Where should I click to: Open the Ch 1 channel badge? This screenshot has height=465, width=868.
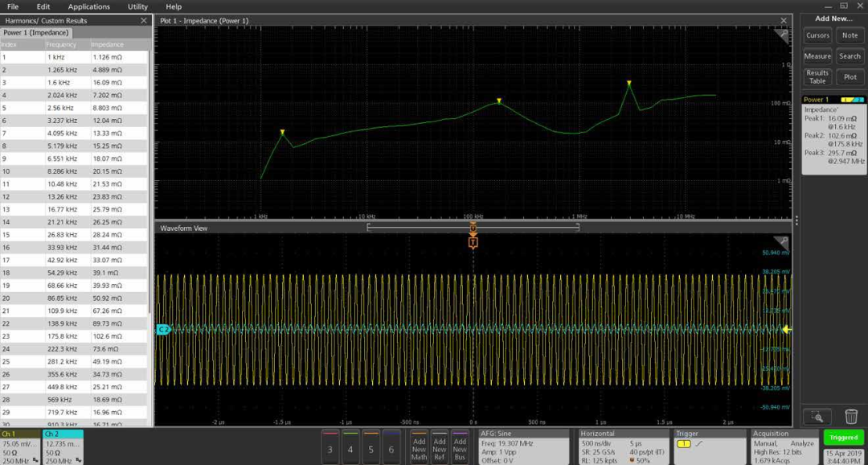[20, 447]
